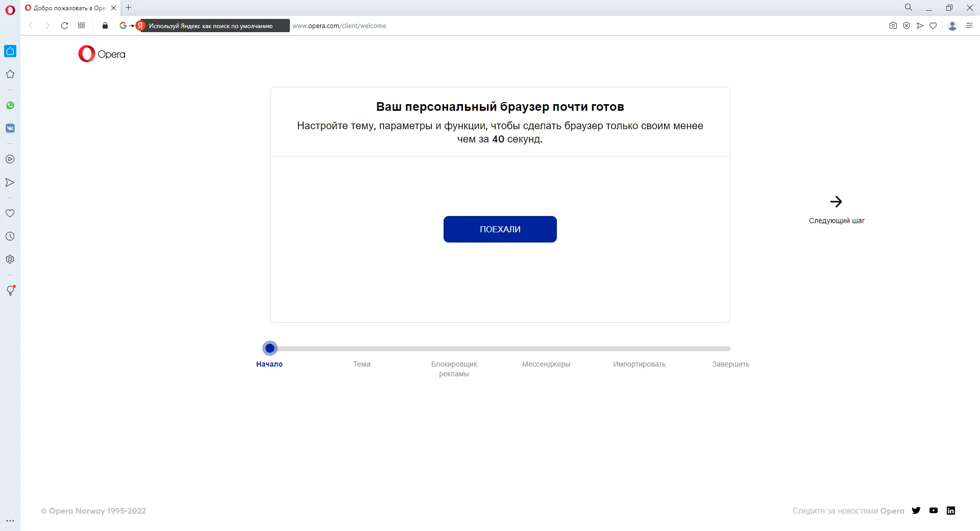Viewport: 980px width, 531px height.
Task: Open History in the sidebar
Action: pyautogui.click(x=10, y=236)
